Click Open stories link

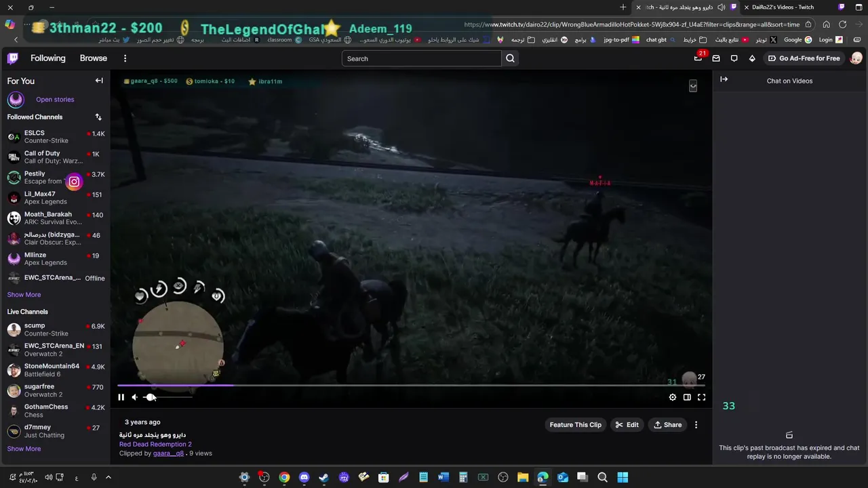[55, 100]
